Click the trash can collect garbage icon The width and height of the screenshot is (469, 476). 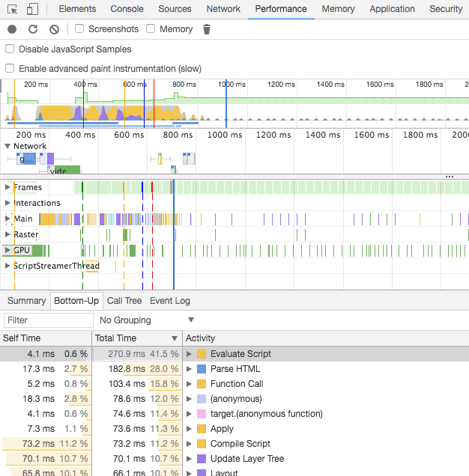(x=207, y=29)
